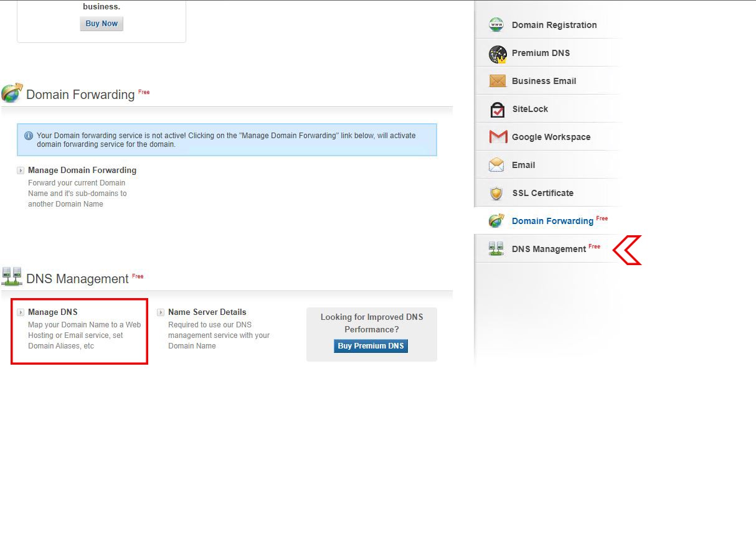This screenshot has width=756, height=552.
Task: Click the Business Email envelope icon
Action: coord(496,80)
